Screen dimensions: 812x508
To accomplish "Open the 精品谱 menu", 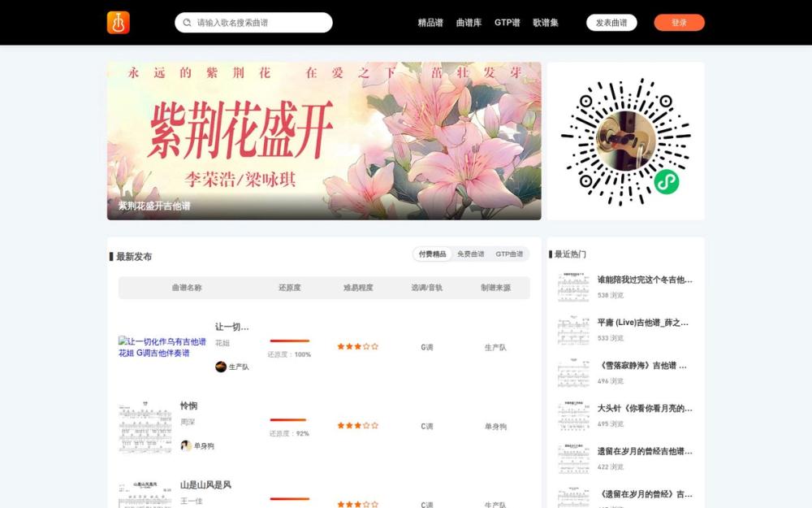I will (x=430, y=23).
